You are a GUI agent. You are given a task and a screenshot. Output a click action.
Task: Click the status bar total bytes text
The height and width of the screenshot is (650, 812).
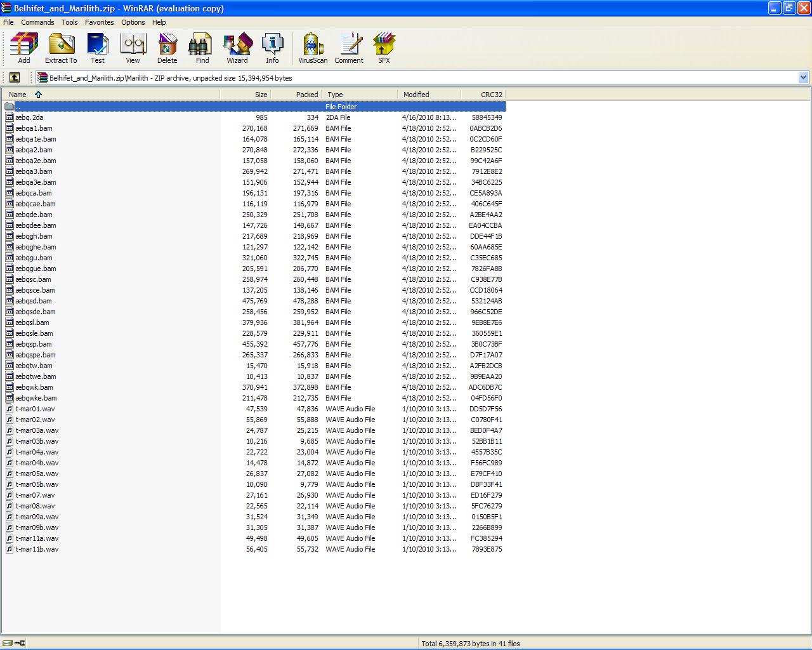click(x=471, y=644)
